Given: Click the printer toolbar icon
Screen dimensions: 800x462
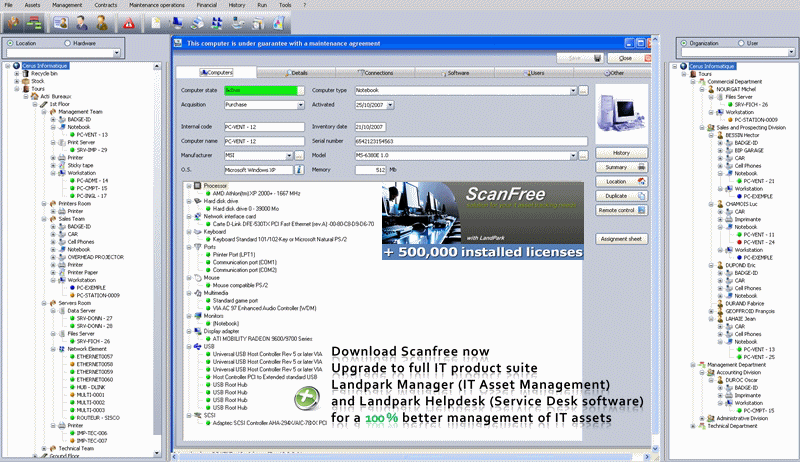Looking at the screenshot, I should [197, 23].
